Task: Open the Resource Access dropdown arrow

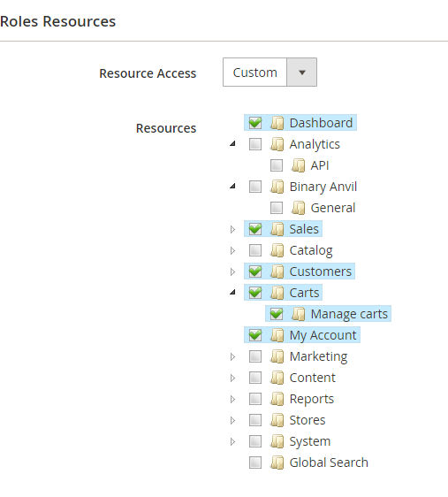Action: pyautogui.click(x=301, y=73)
